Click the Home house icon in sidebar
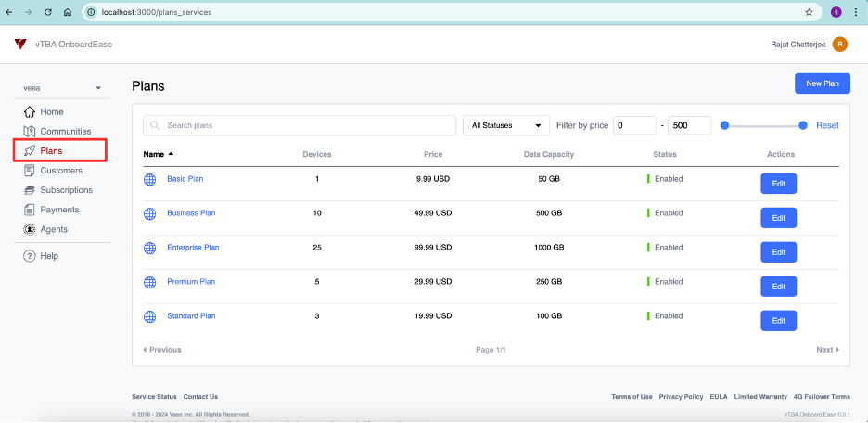The height and width of the screenshot is (423, 868). coord(30,112)
